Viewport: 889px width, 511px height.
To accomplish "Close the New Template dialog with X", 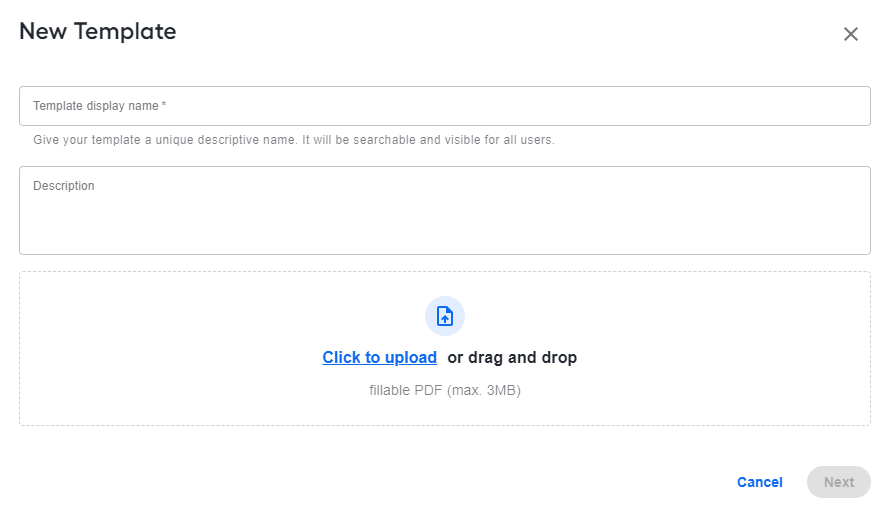I will point(850,34).
